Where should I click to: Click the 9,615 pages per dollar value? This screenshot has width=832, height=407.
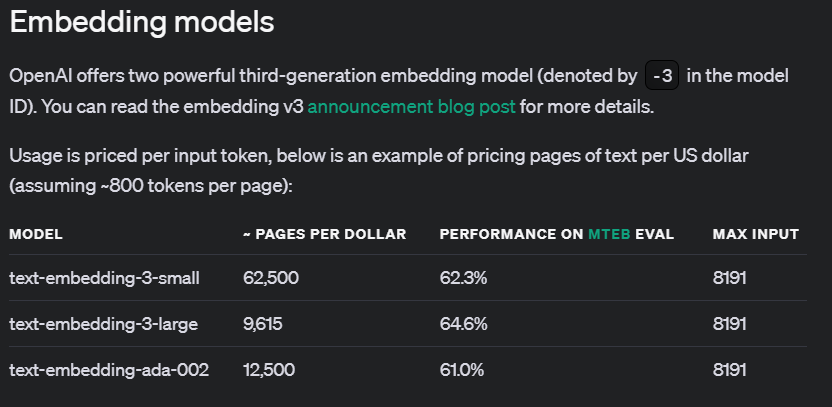click(x=265, y=324)
